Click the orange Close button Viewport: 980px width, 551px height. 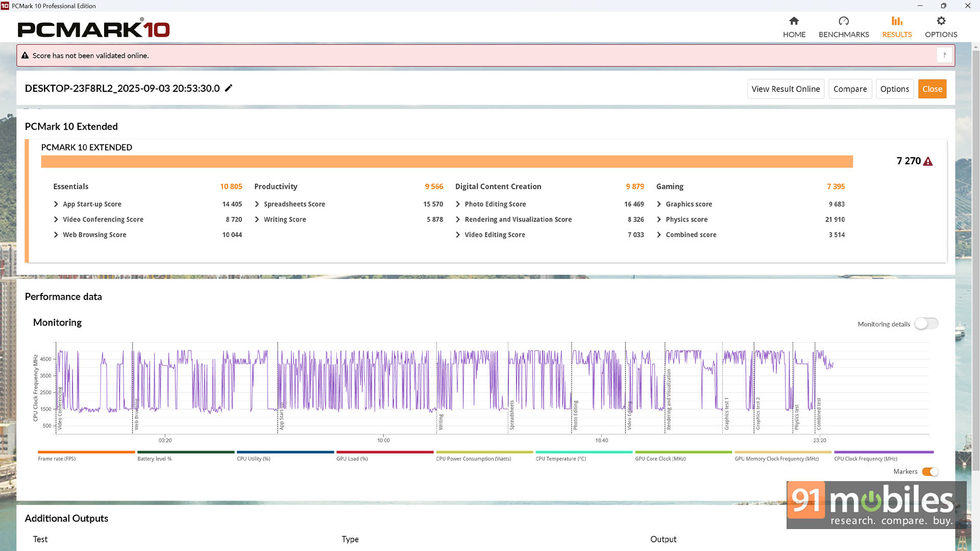coord(932,89)
